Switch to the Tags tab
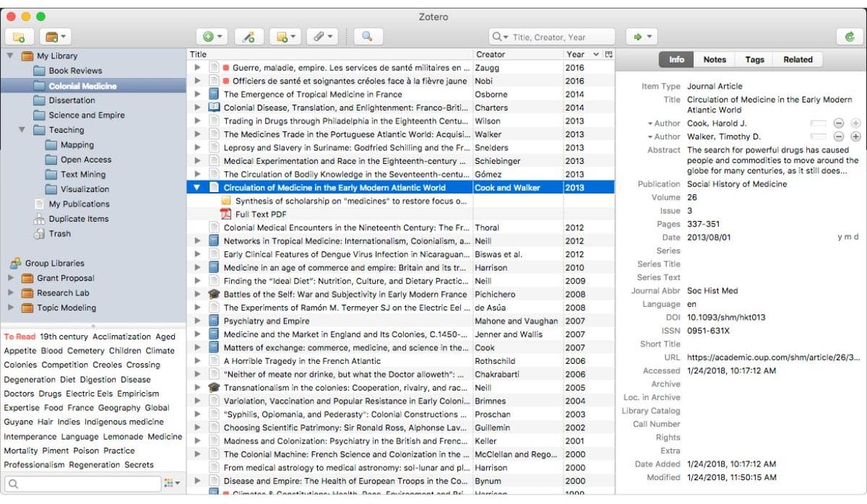Viewport: 867px width, 504px height. 754,59
